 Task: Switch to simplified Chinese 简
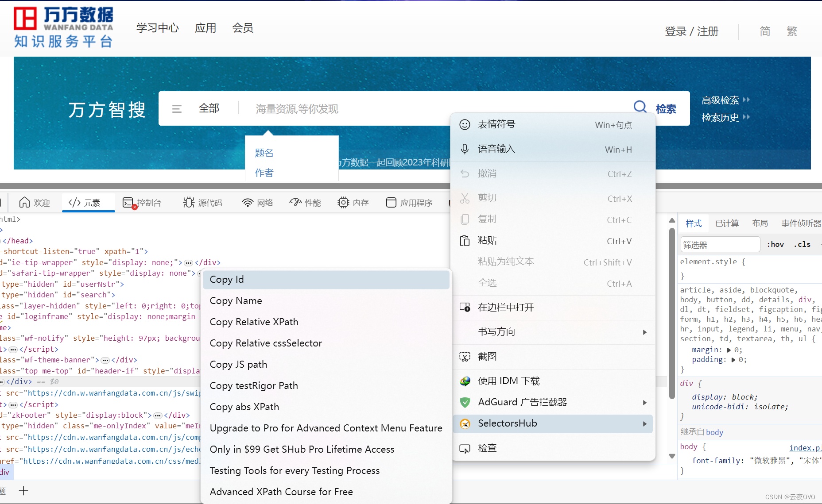pos(765,31)
